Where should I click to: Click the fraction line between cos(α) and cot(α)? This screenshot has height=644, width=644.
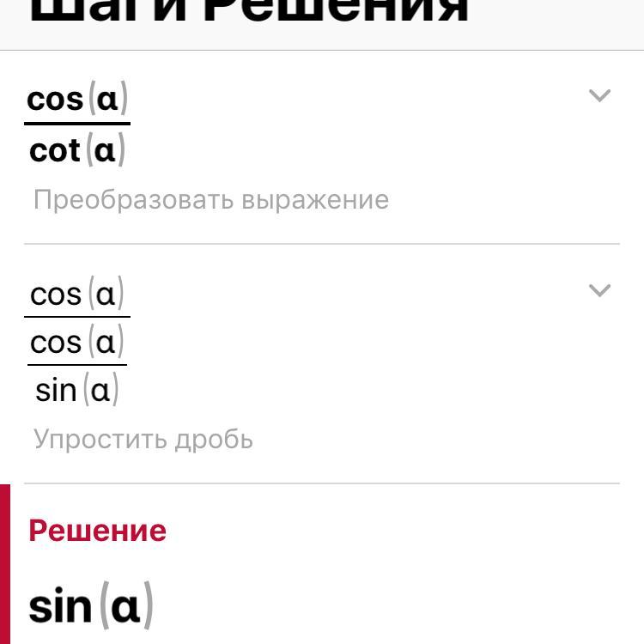pyautogui.click(x=77, y=125)
